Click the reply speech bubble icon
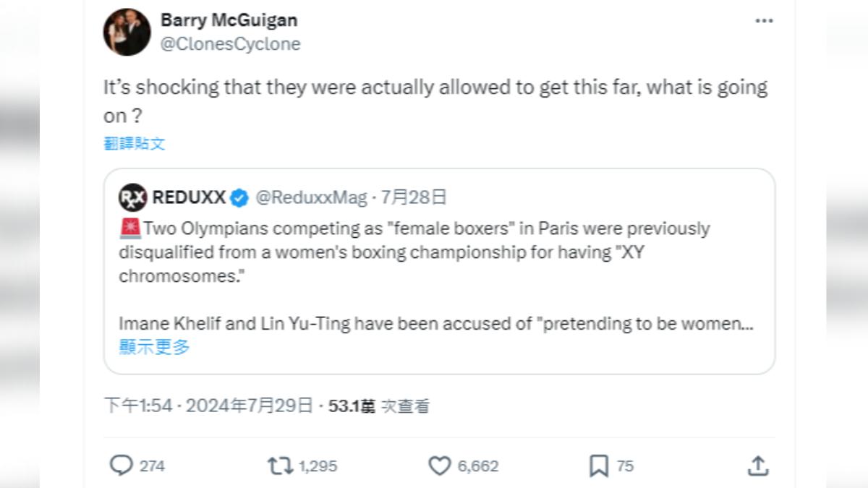 121,466
